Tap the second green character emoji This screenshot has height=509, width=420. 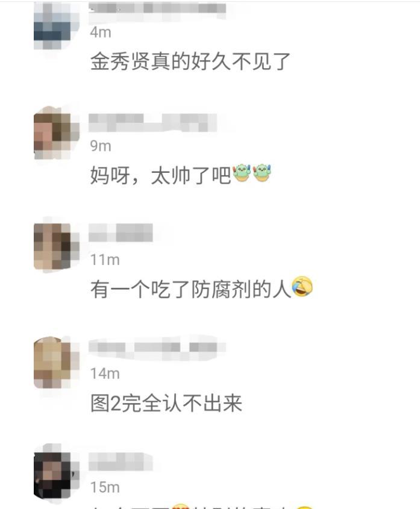262,173
